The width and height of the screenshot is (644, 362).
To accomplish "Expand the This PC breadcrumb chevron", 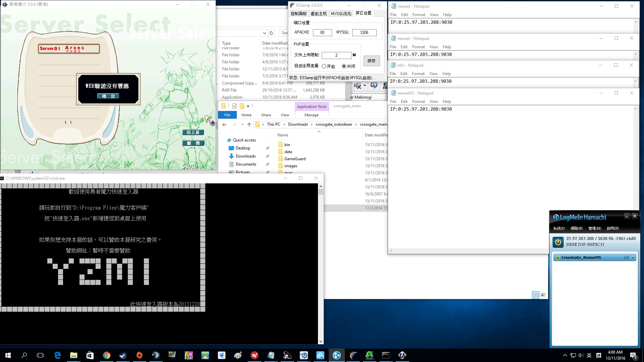I will click(284, 124).
